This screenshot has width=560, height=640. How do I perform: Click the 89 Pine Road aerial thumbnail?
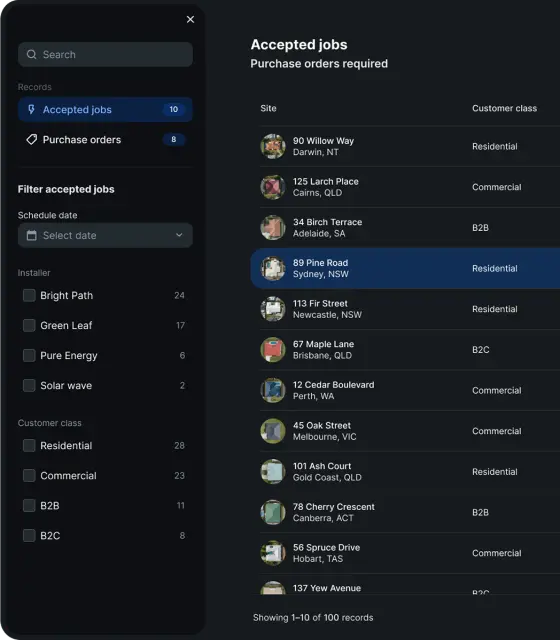pyautogui.click(x=273, y=268)
